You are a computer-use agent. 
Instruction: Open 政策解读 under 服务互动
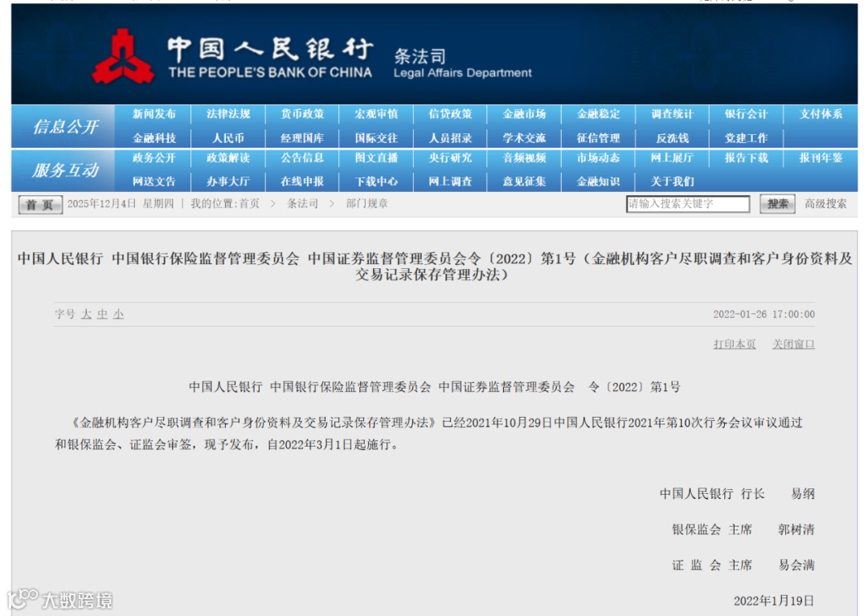click(228, 157)
